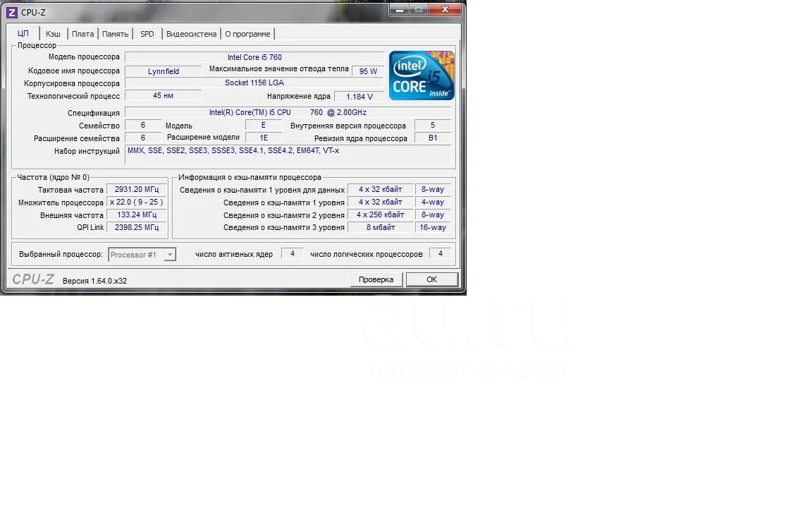Click the 45 нм technology value

pyautogui.click(x=163, y=95)
